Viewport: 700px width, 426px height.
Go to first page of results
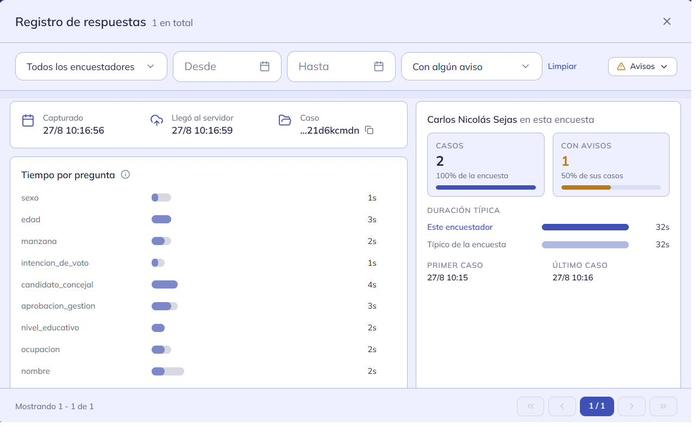click(x=530, y=406)
